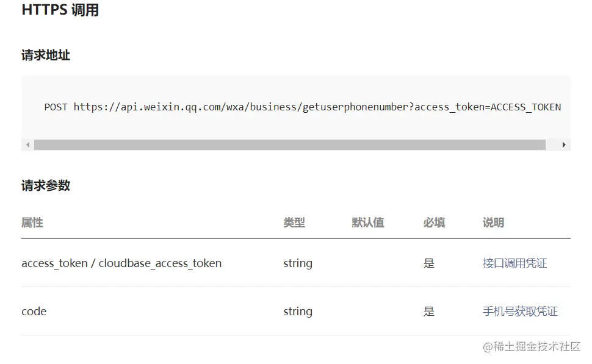
Task: Select the access_token / cloudbase_access_token cell
Action: coord(121,263)
